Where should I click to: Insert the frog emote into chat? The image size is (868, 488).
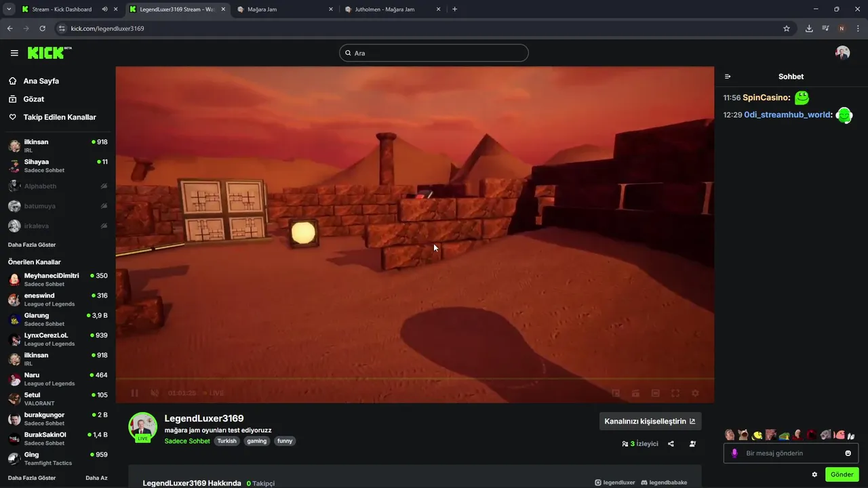tap(784, 435)
